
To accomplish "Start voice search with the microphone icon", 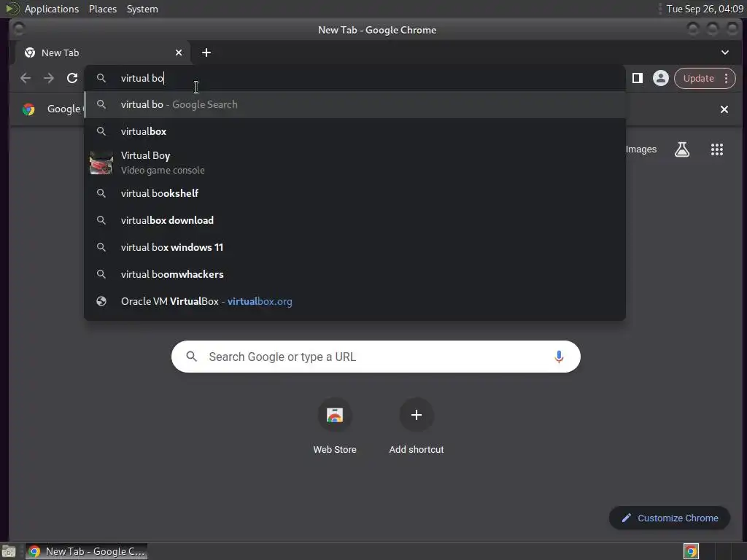I will pos(559,357).
